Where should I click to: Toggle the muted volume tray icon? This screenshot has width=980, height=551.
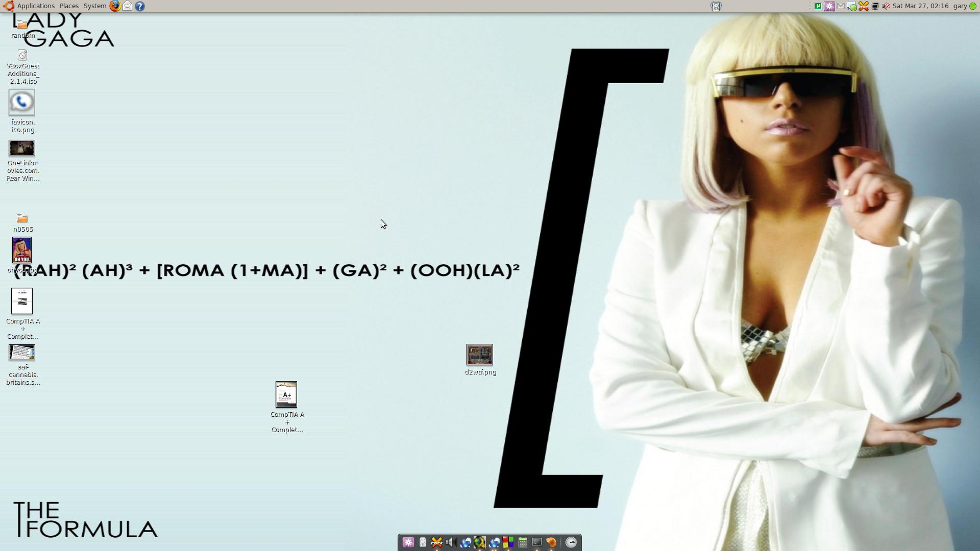click(886, 6)
